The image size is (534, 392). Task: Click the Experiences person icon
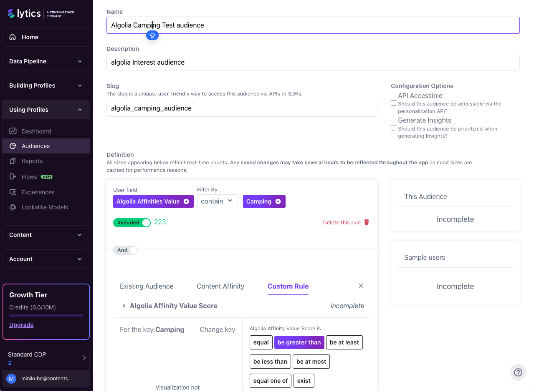tap(13, 192)
